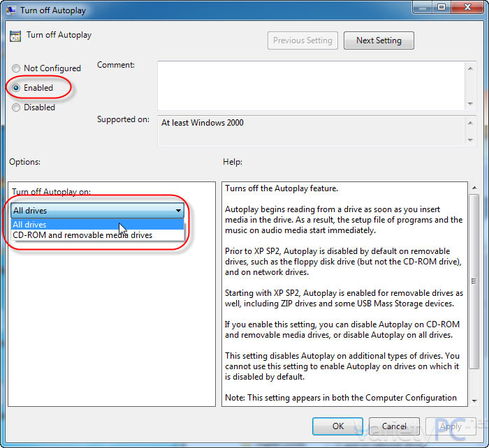Viewport: 489px width, 448px height.
Task: Choose CD-ROM and removable media drives option
Action: [97, 235]
